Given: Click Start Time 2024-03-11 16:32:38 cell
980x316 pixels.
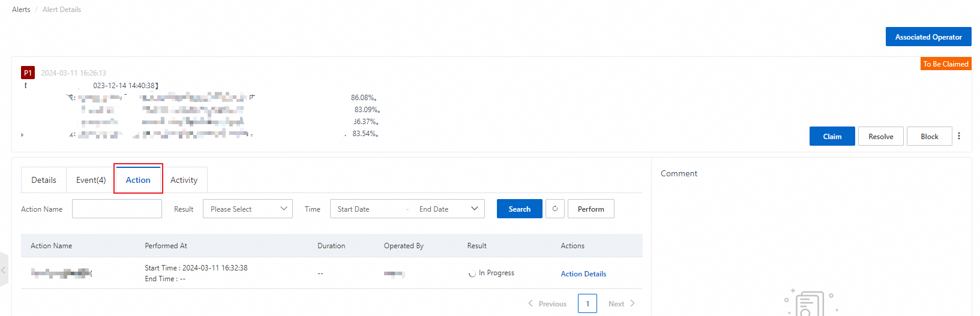Looking at the screenshot, I should 196,268.
